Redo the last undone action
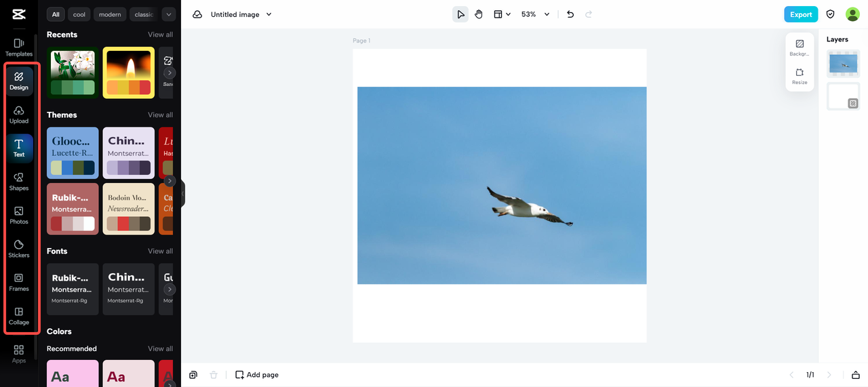Viewport: 868px width, 387px height. point(589,14)
